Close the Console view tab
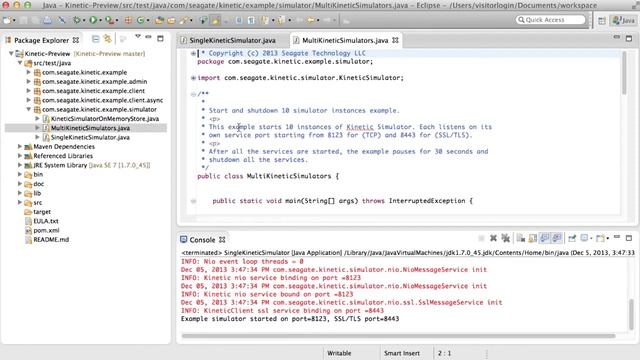 [x=222, y=240]
